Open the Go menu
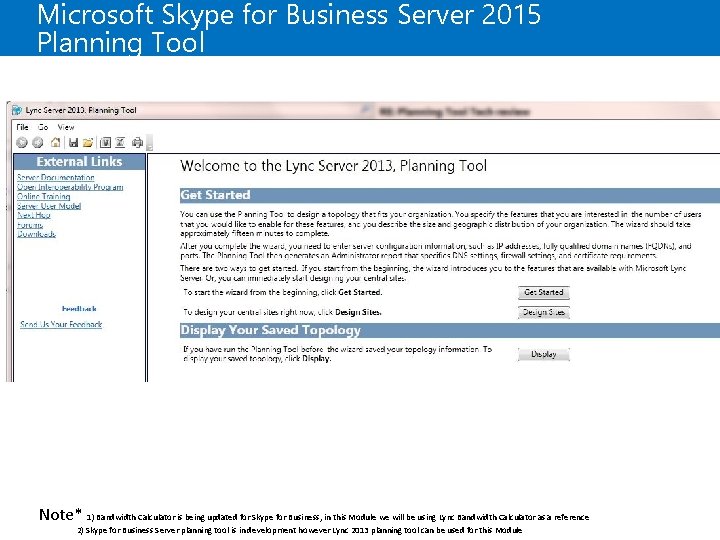Image resolution: width=720 pixels, height=540 pixels. pyautogui.click(x=43, y=127)
